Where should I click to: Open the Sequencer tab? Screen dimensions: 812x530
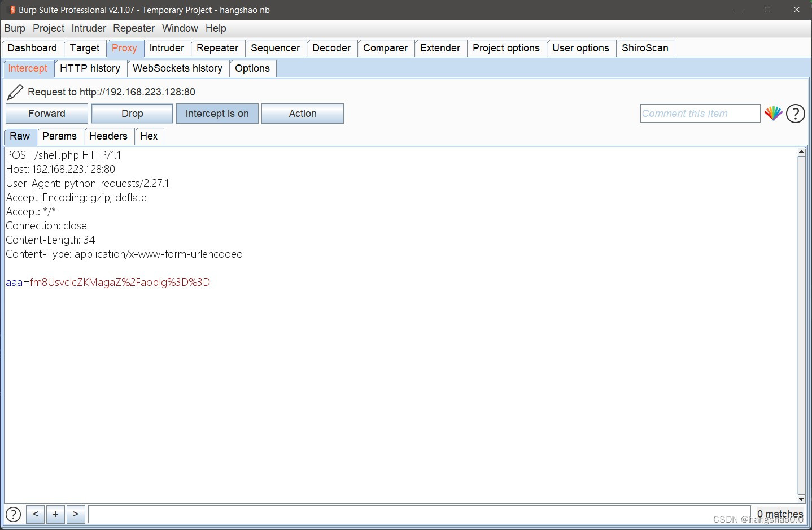(276, 48)
